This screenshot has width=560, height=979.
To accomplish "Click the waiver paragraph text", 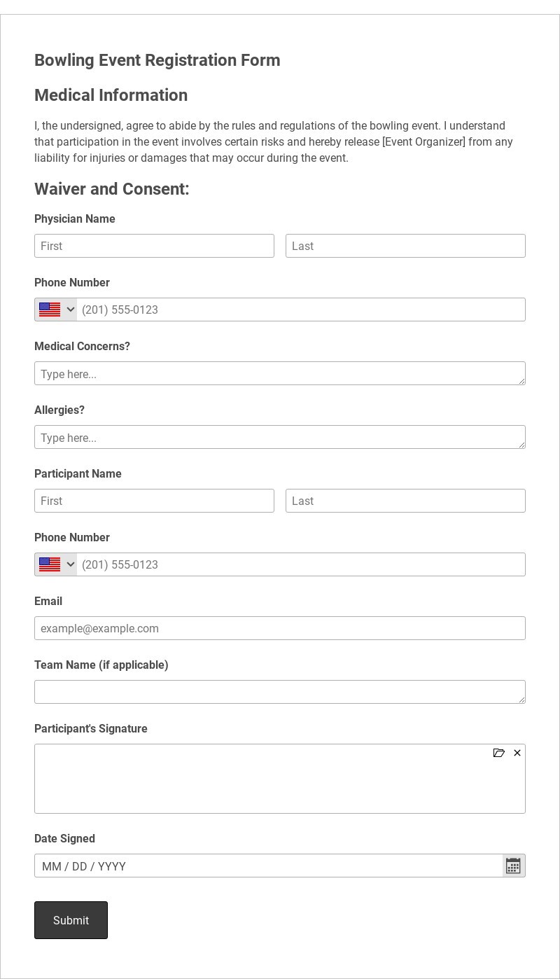I will pos(274,141).
